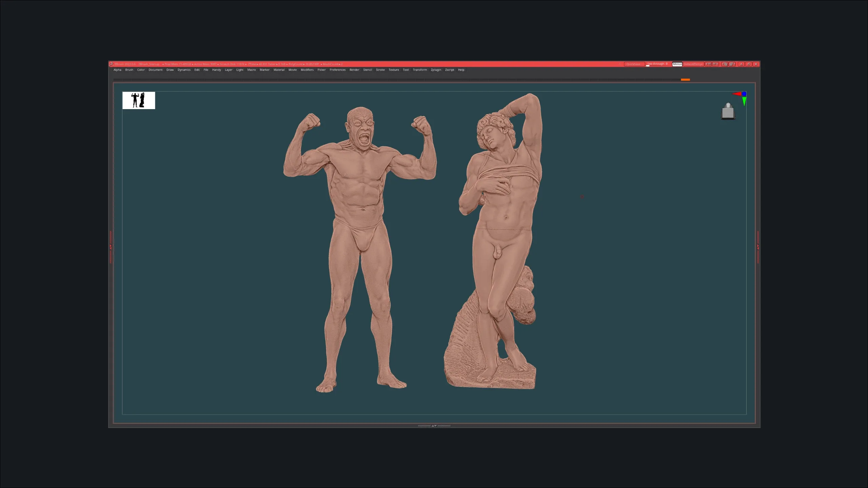Open the Handy menu

[x=217, y=70]
